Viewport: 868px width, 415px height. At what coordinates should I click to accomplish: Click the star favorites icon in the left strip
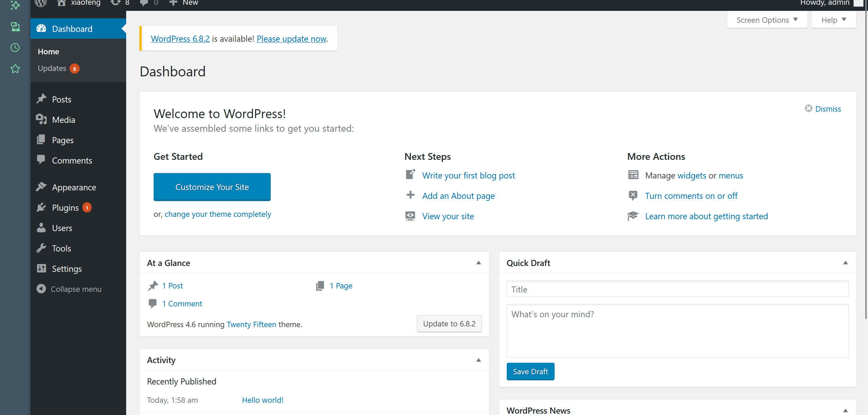coord(15,69)
